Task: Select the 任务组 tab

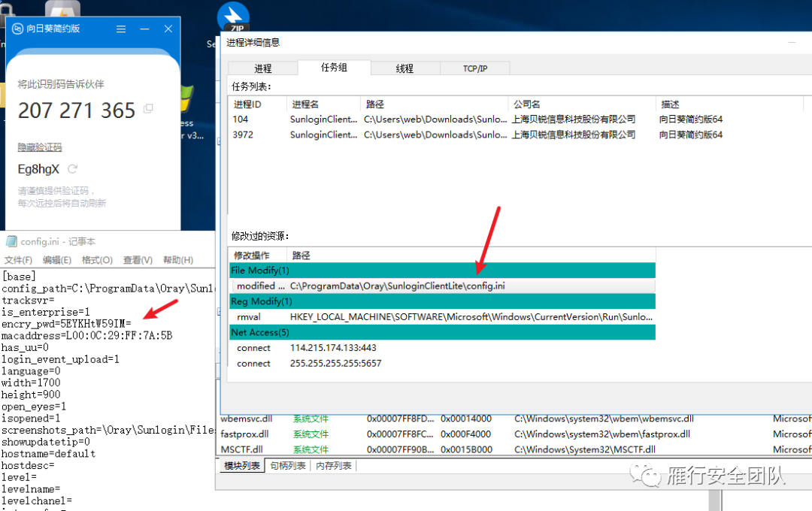Action: point(334,68)
